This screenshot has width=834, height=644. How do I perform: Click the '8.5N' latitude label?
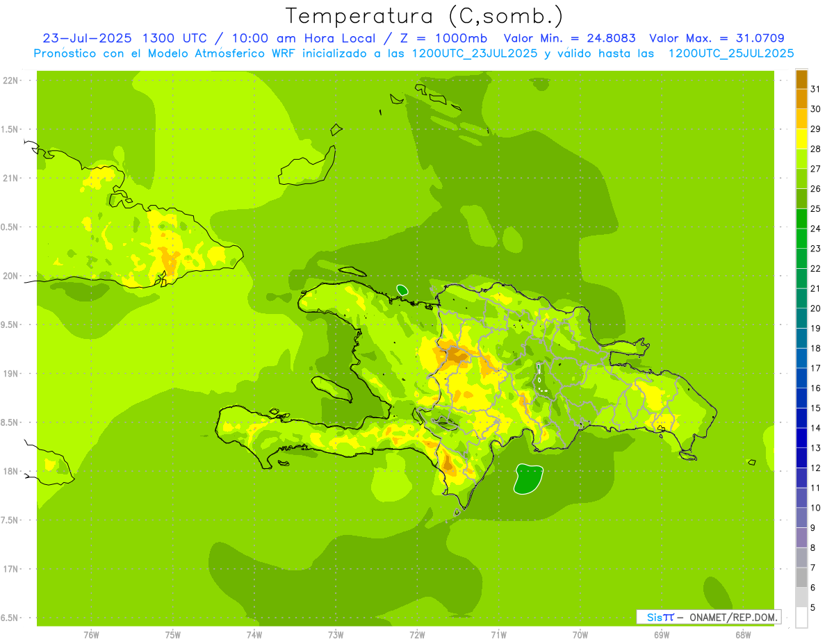tap(10, 422)
